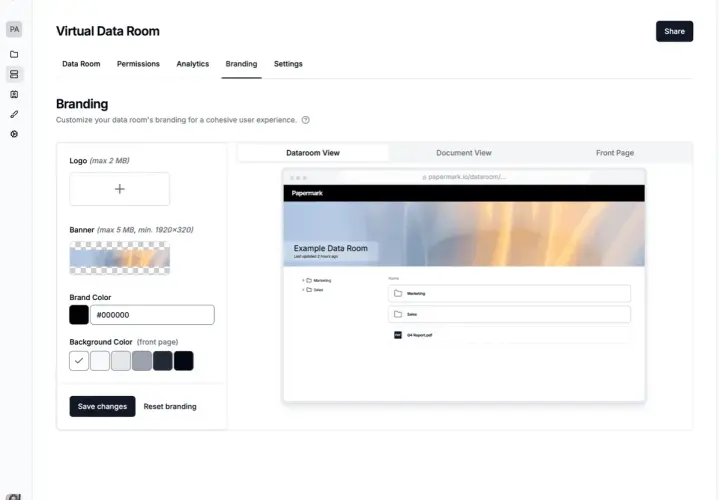Viewport: 720px width, 500px height.
Task: Choose the third light gray background swatch
Action: [121, 361]
